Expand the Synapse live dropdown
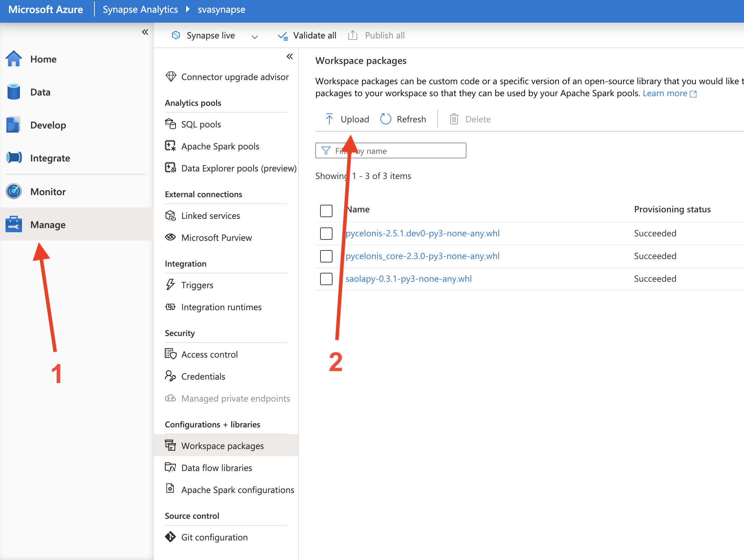Image resolution: width=744 pixels, height=560 pixels. tap(255, 36)
